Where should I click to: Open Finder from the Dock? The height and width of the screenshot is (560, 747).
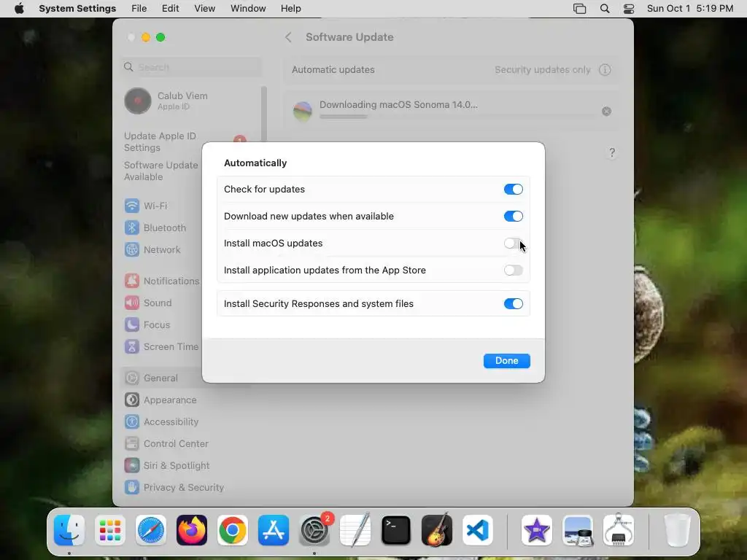pos(69,530)
